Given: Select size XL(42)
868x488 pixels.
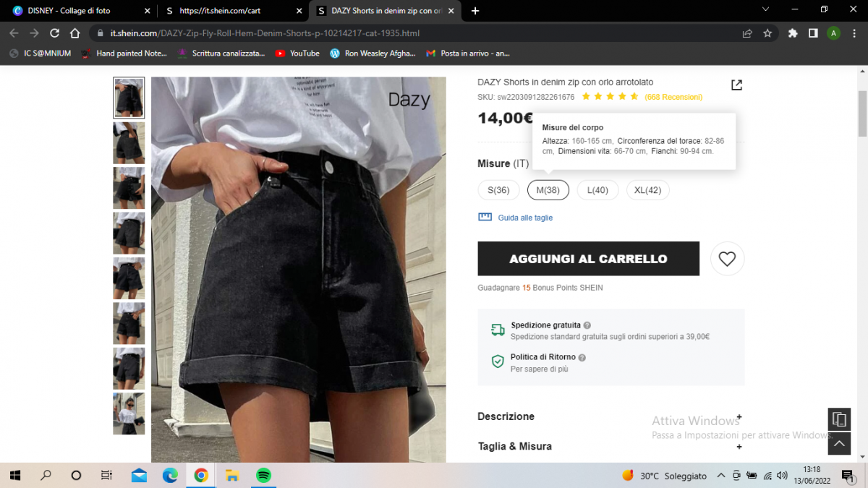Looking at the screenshot, I should pos(648,190).
